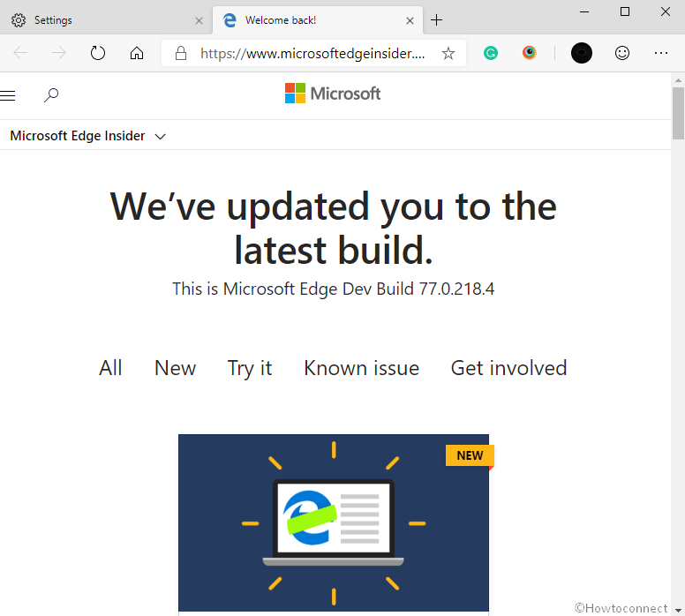Switch to the Settings tab
This screenshot has height=616, width=685.
[x=106, y=20]
